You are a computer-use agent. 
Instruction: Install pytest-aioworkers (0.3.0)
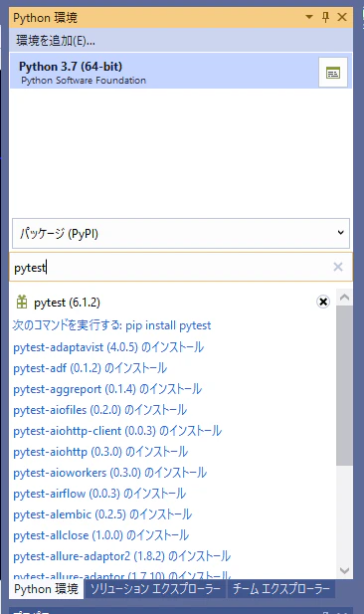point(110,473)
